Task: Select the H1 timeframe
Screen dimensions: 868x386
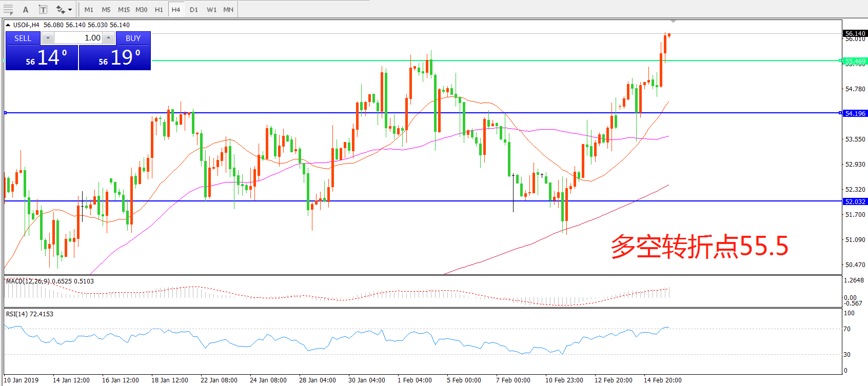Action: tap(159, 9)
